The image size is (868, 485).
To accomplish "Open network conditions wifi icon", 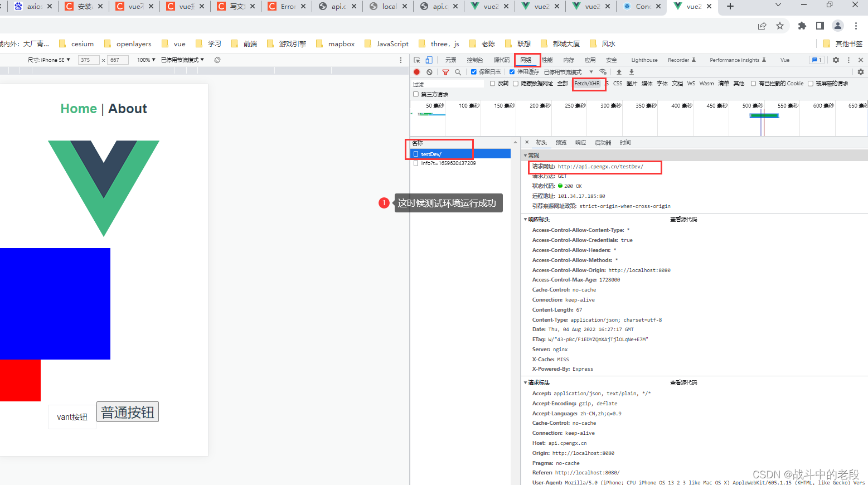I will (603, 72).
